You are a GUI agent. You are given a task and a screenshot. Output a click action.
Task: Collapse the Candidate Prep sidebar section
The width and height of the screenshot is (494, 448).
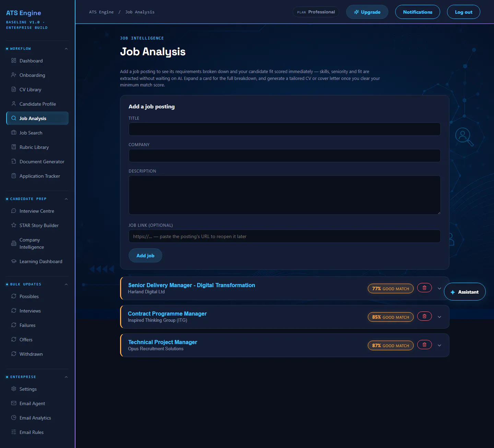[x=66, y=199]
